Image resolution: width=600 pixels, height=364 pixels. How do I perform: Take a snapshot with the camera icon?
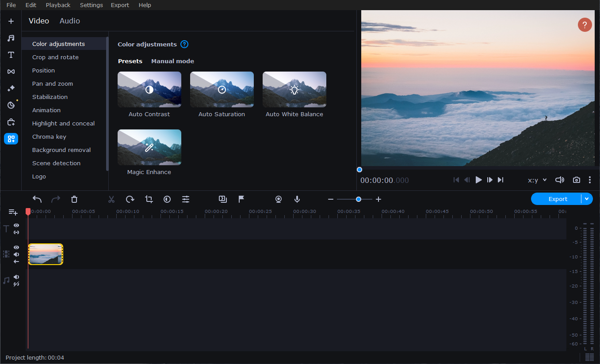pos(576,180)
